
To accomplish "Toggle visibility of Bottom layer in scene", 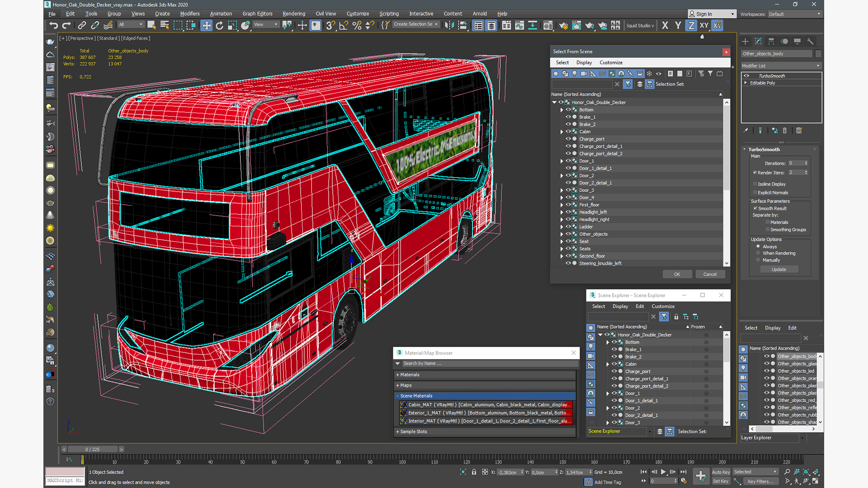I will 614,342.
